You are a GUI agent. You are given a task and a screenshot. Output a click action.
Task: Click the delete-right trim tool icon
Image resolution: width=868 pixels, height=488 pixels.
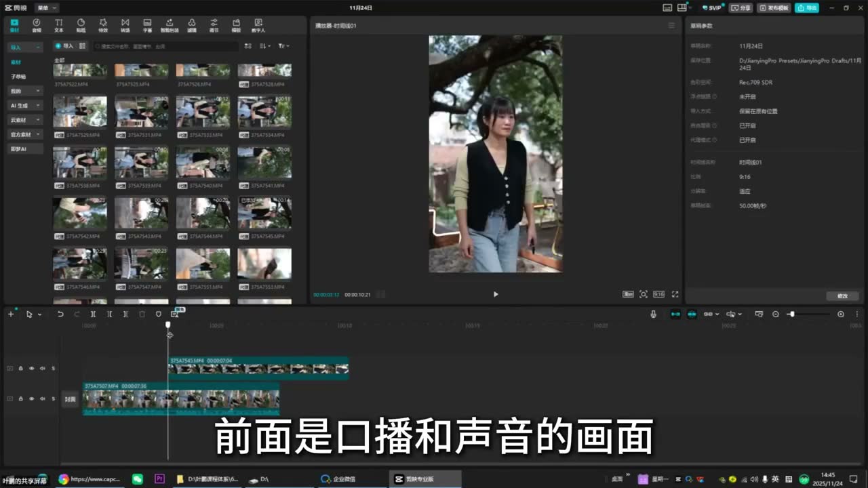tap(125, 314)
